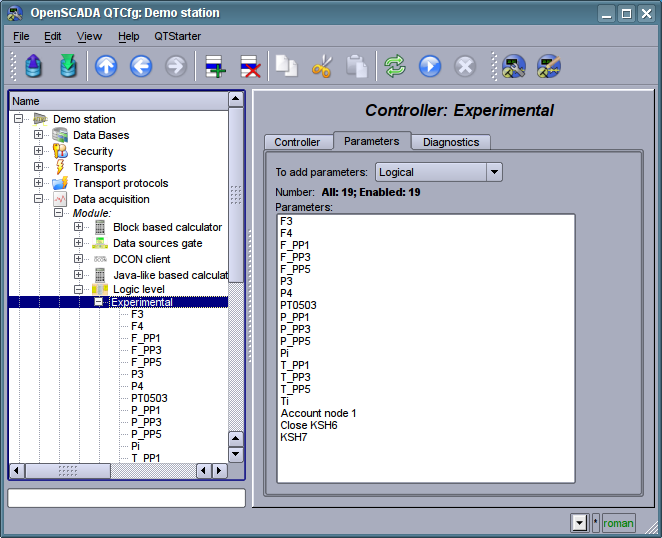Navigate forward with the right arrow icon

176,66
